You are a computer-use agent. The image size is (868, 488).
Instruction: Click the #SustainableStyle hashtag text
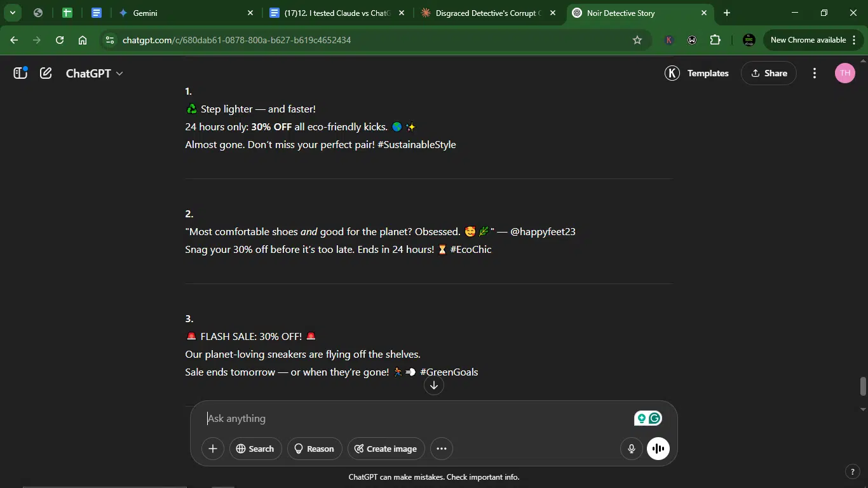pos(417,144)
